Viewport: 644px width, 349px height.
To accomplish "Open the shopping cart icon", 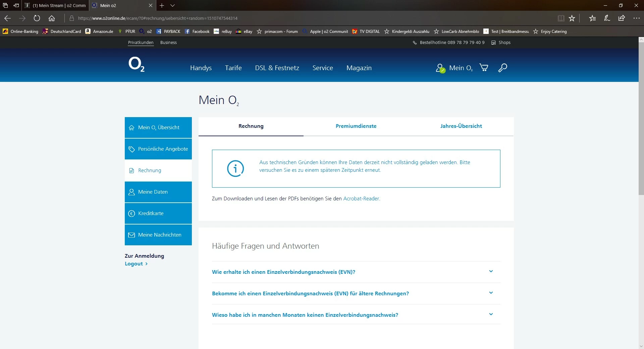I will click(x=484, y=68).
